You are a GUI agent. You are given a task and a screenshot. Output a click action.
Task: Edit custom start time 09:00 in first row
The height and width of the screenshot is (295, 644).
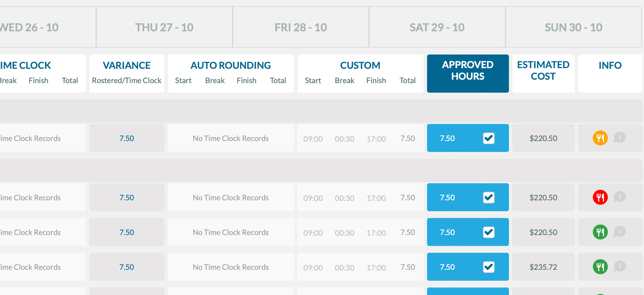coord(313,139)
